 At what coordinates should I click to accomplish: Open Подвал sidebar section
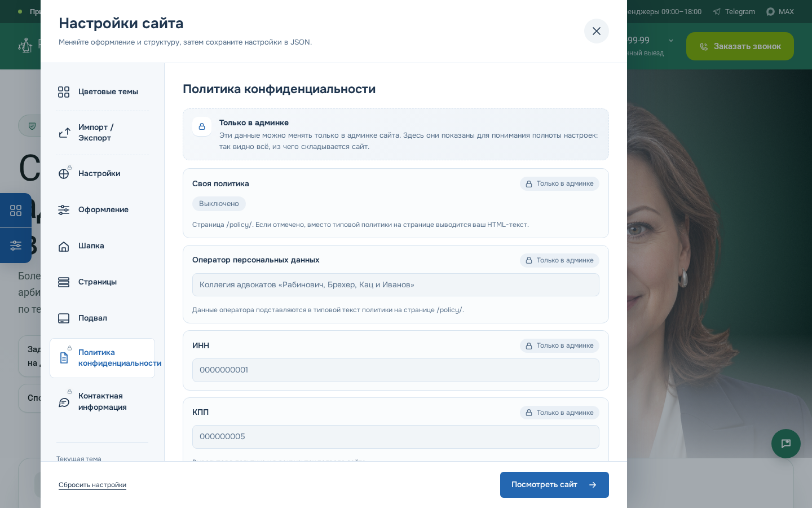point(102,318)
